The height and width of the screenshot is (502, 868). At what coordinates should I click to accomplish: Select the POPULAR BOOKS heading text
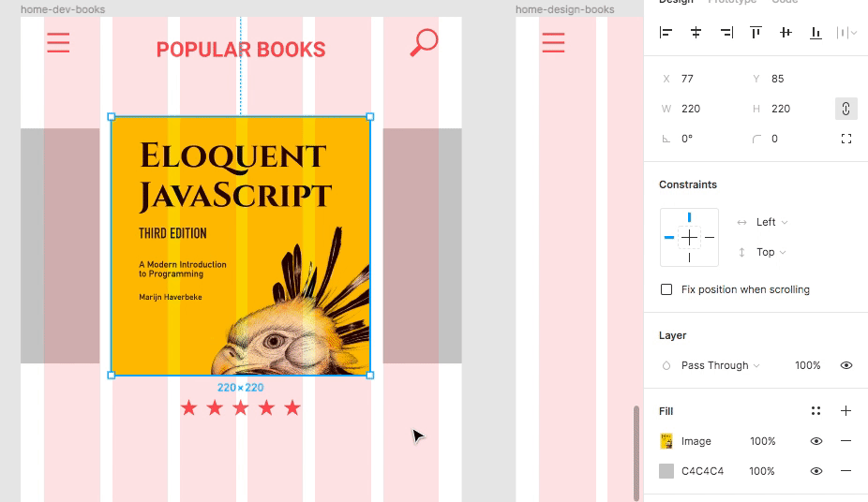pyautogui.click(x=241, y=50)
